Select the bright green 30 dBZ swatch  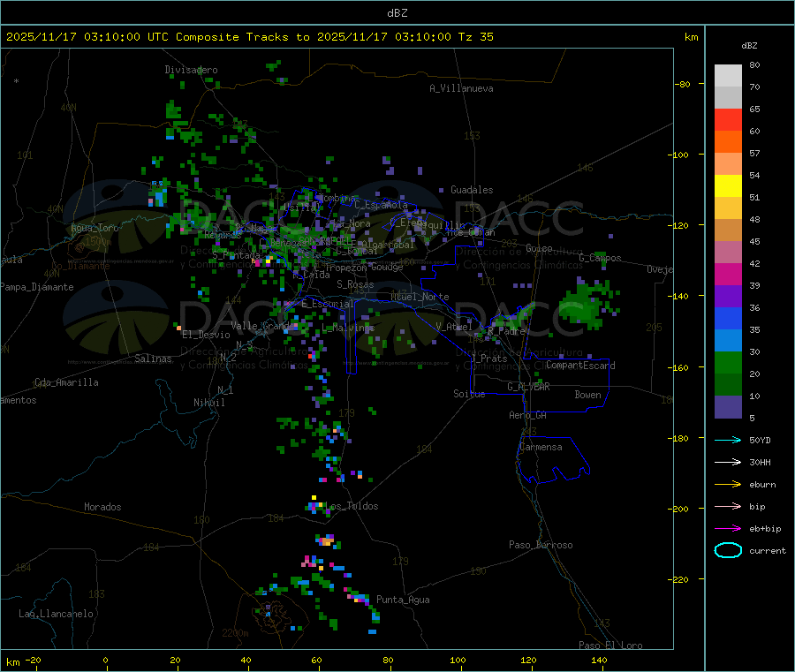[728, 362]
